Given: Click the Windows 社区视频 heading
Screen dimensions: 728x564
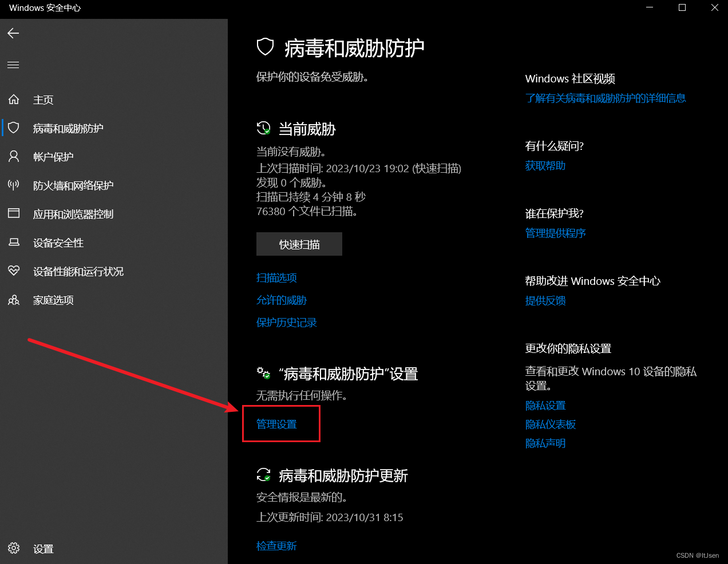Looking at the screenshot, I should point(570,78).
